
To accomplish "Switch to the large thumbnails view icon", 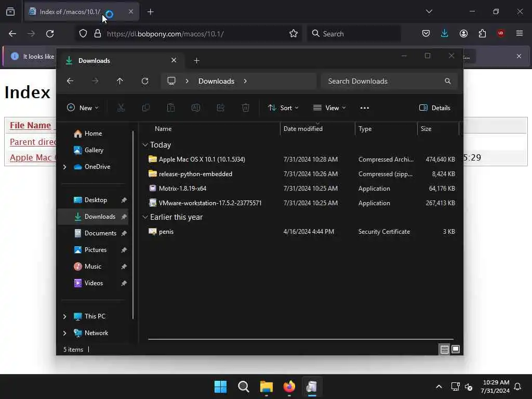I will pyautogui.click(x=456, y=349).
